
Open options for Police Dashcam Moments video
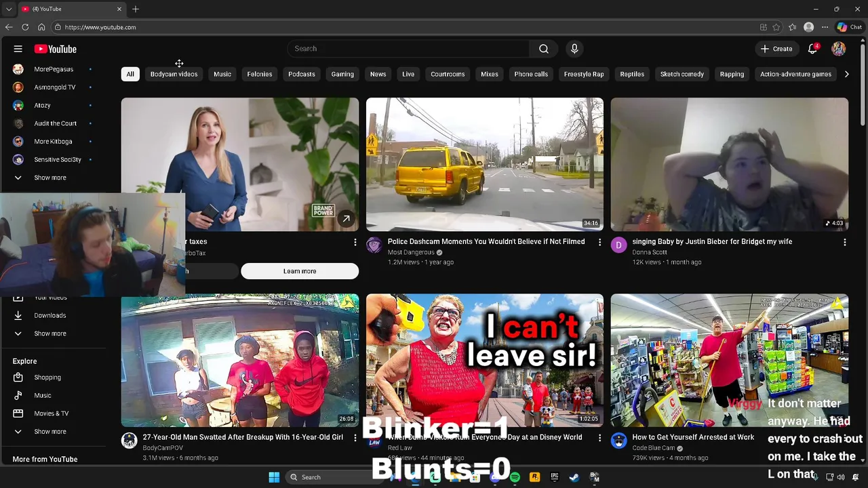(599, 242)
